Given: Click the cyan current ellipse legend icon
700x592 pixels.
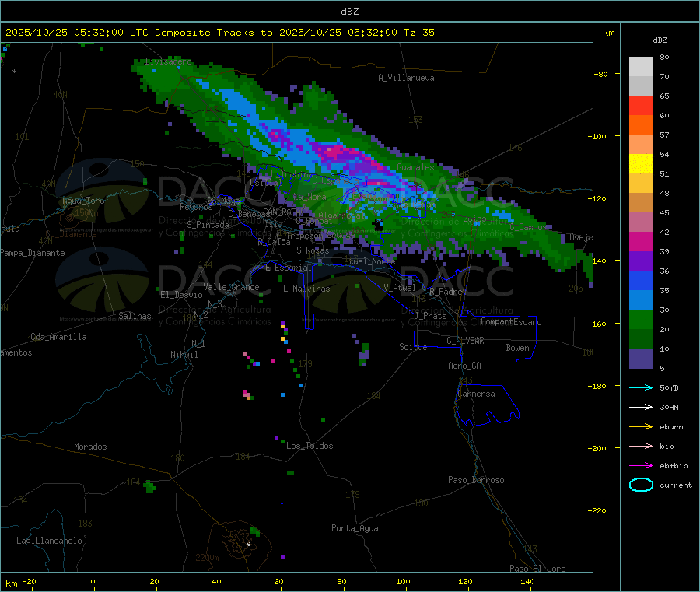Looking at the screenshot, I should click(x=641, y=485).
